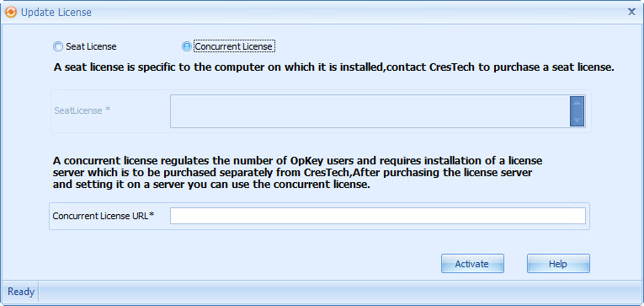Click the empty status bar area beside Ready
Viewport: 644px width, 306px height.
coord(340,292)
